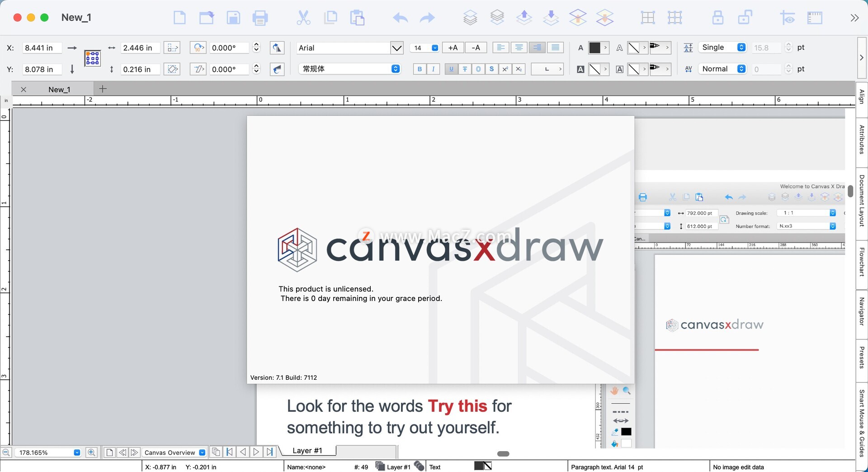Click the zoom in magnifier

pos(91,452)
